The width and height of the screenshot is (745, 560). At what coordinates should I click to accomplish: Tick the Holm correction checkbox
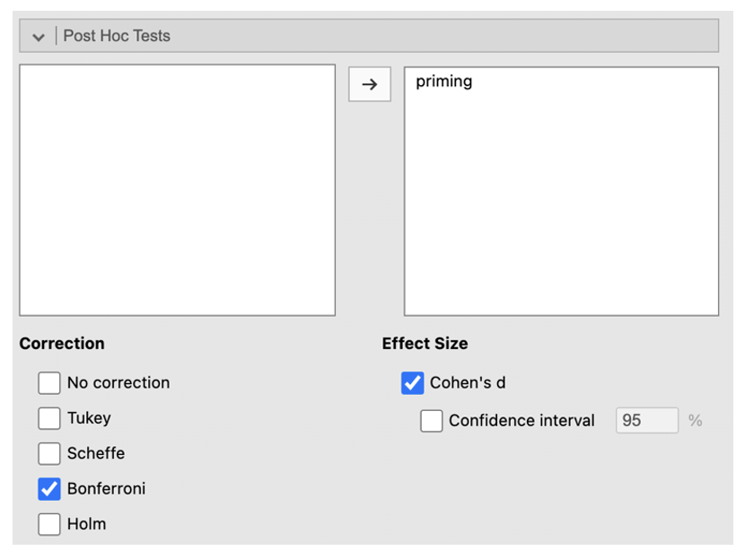pos(49,524)
